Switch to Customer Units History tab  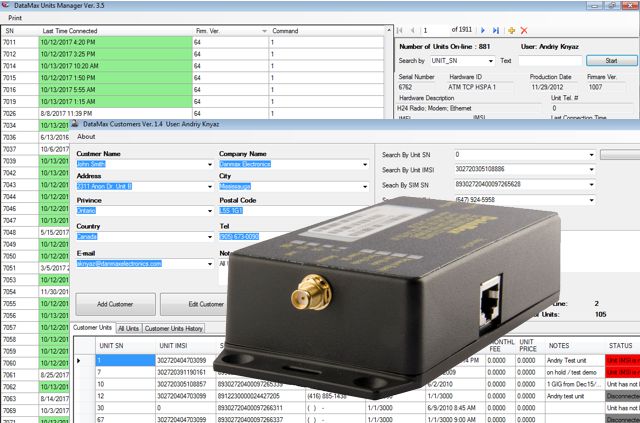173,328
